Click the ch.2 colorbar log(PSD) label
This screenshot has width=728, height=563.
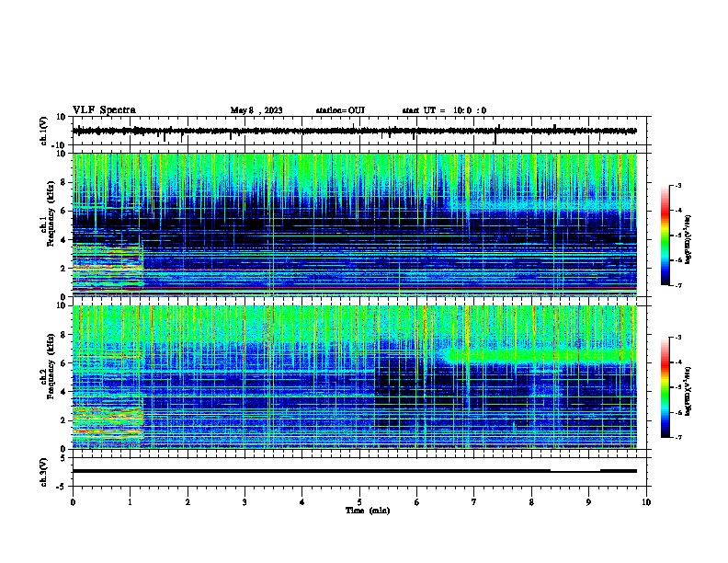688,391
